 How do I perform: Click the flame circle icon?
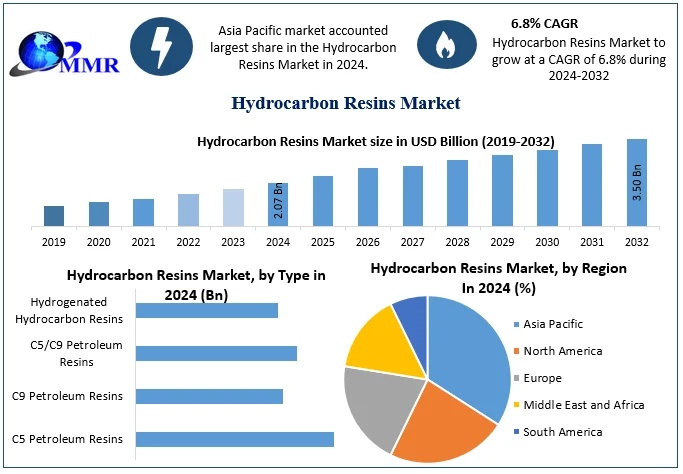pyautogui.click(x=446, y=44)
